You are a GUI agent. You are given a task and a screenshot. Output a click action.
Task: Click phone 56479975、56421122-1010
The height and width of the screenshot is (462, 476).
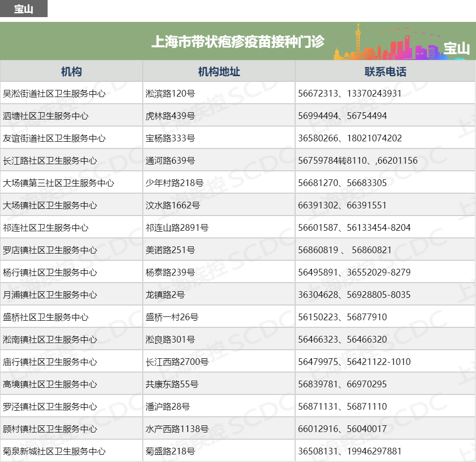click(354, 362)
